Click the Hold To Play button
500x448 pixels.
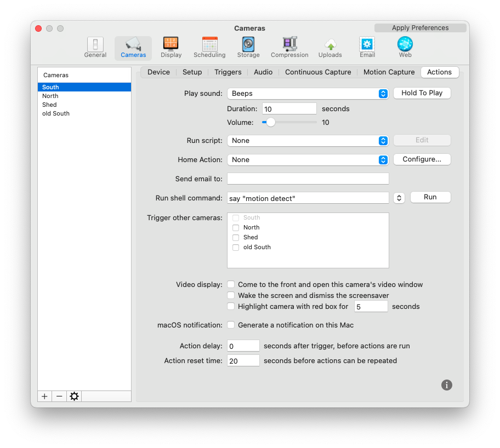click(x=422, y=93)
